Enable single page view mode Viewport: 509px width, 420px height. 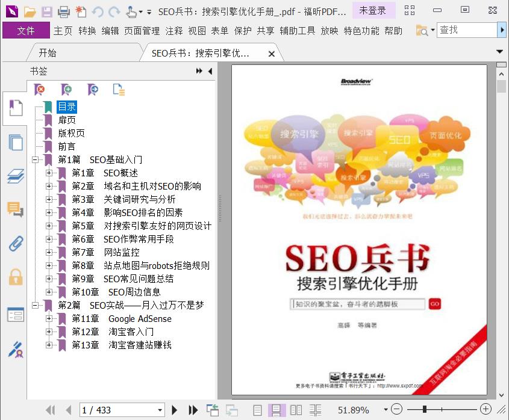tap(257, 410)
